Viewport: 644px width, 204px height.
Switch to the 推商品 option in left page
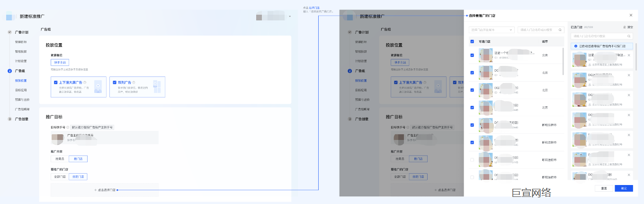(60, 158)
